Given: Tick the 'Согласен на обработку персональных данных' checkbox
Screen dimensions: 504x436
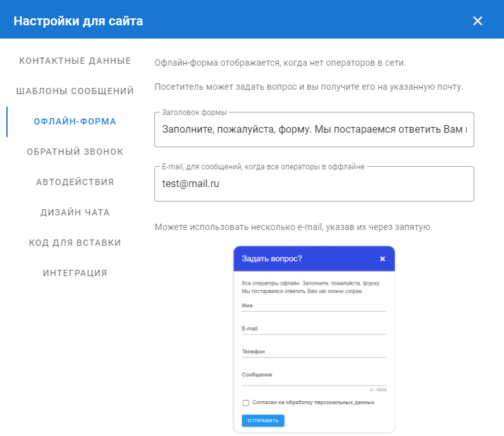Looking at the screenshot, I should click(246, 403).
